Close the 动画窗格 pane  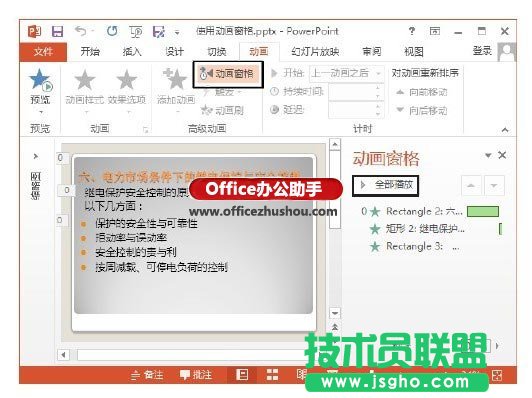(x=502, y=155)
